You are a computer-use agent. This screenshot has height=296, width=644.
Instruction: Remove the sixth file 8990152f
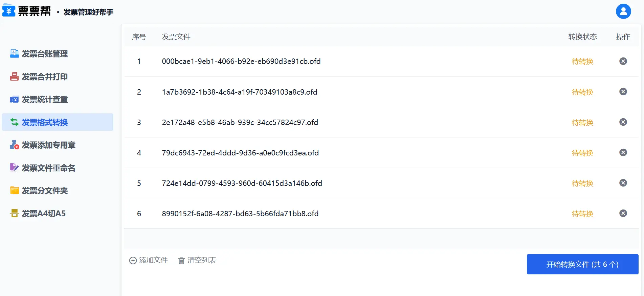pyautogui.click(x=623, y=213)
